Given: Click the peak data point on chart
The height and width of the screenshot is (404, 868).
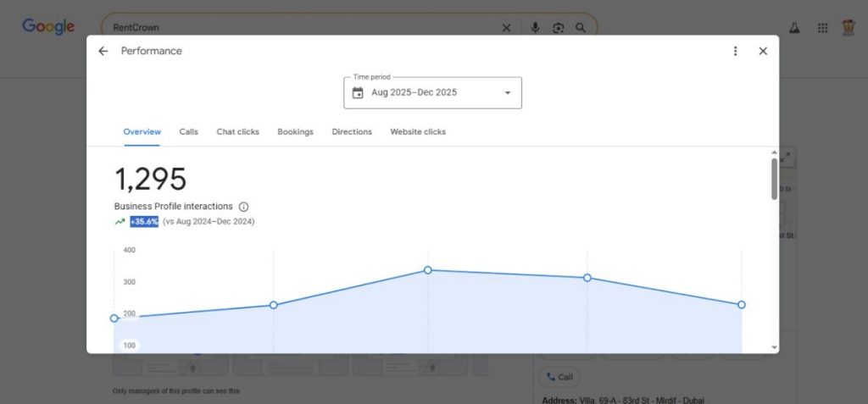Looking at the screenshot, I should [428, 270].
